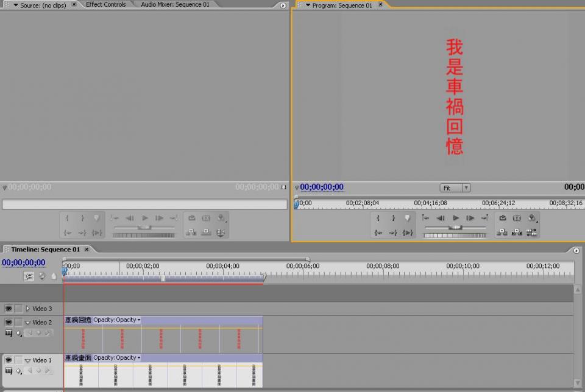The image size is (585, 392).
Task: Go to next edit point in Program monitor
Action: (484, 218)
